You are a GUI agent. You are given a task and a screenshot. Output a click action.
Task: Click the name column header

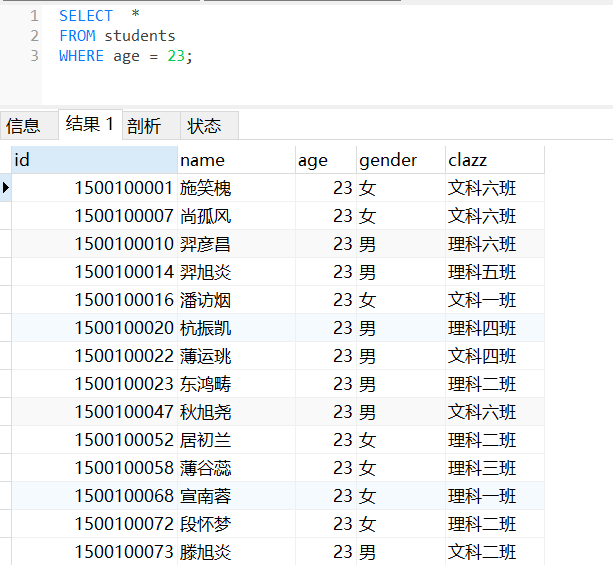237,160
